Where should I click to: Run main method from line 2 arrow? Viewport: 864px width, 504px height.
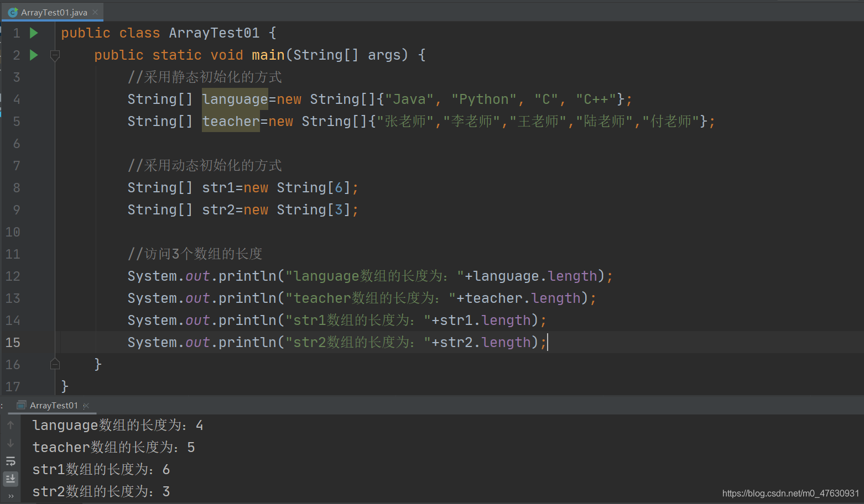click(34, 55)
